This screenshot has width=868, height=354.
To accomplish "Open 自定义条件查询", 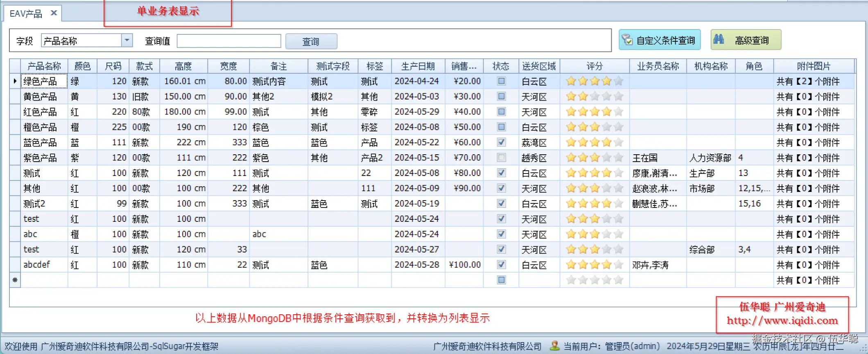I will tap(660, 40).
